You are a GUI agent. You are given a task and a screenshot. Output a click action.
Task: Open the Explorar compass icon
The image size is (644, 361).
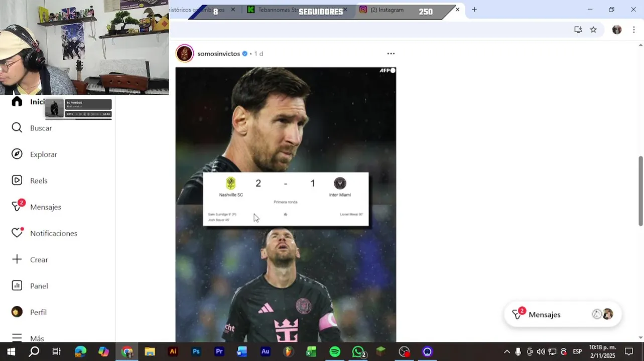tap(17, 154)
